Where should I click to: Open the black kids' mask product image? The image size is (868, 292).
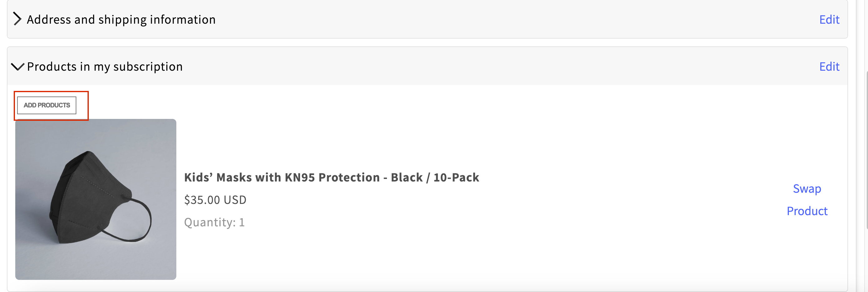click(x=96, y=199)
